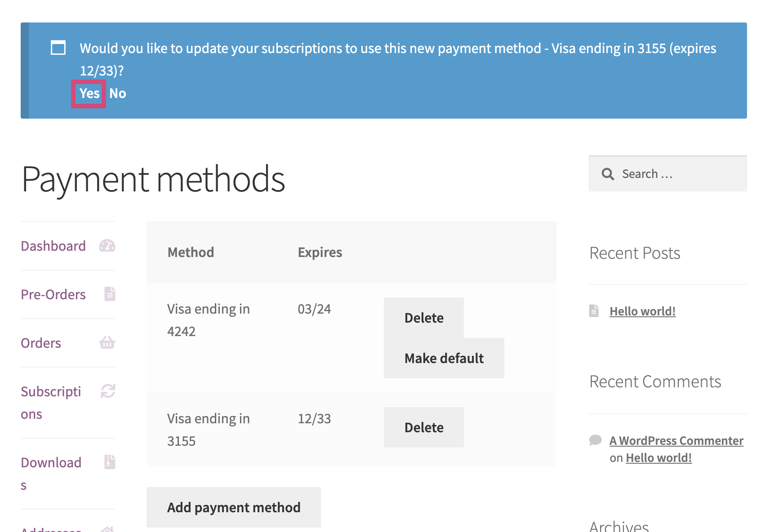The height and width of the screenshot is (532, 765).
Task: Click the Pre-Orders document icon
Action: (x=109, y=294)
